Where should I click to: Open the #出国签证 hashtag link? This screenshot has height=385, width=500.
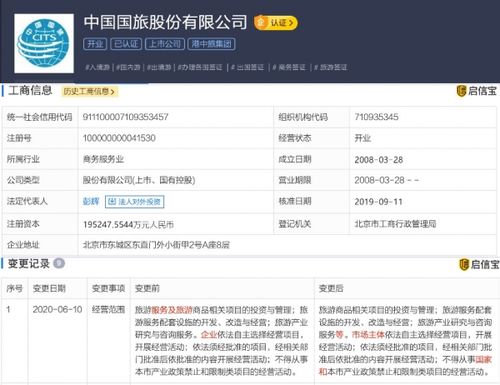tap(247, 67)
